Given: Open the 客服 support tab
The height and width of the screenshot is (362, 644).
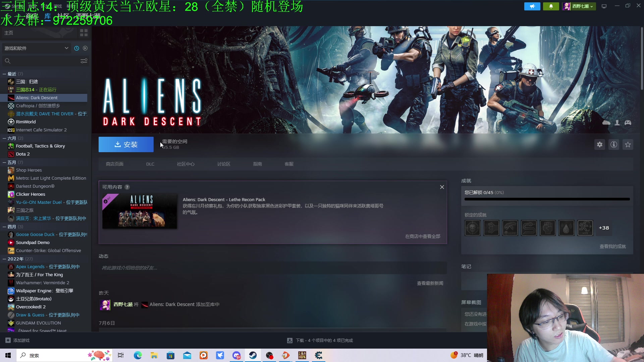Looking at the screenshot, I should (x=289, y=164).
